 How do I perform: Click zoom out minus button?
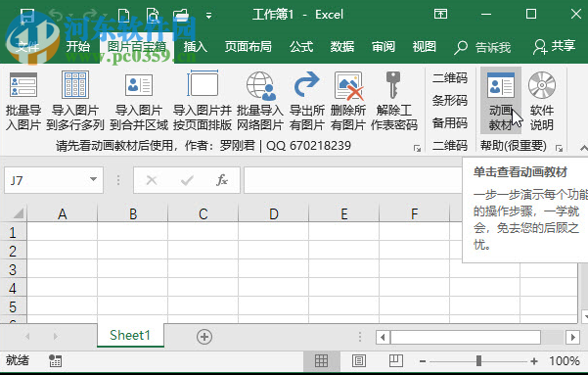[423, 361]
